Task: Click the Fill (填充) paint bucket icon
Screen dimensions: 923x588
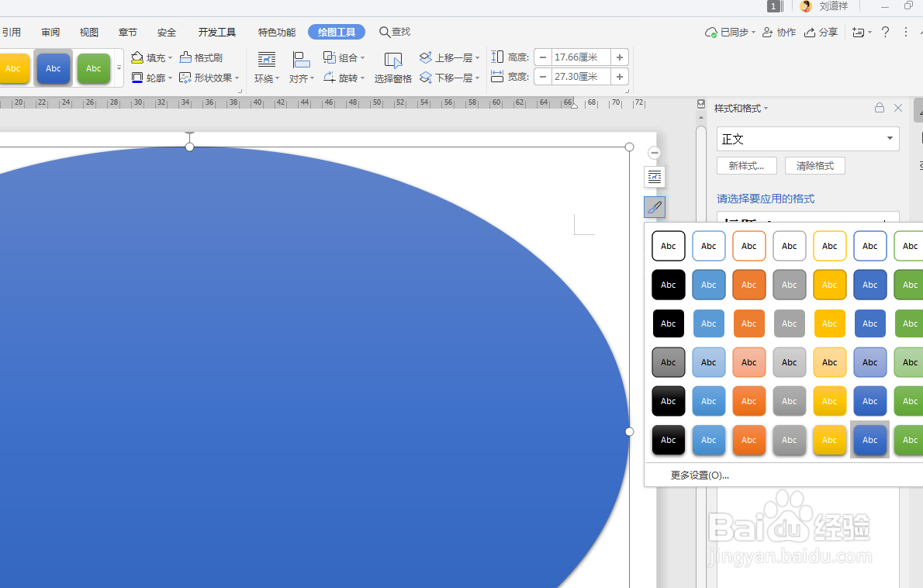Action: pyautogui.click(x=137, y=57)
